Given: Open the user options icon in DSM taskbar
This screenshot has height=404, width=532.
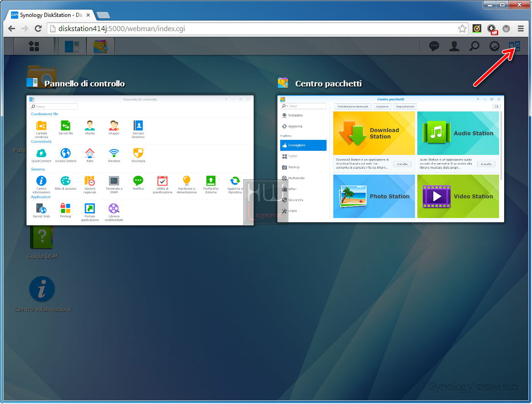Looking at the screenshot, I should pyautogui.click(x=454, y=46).
